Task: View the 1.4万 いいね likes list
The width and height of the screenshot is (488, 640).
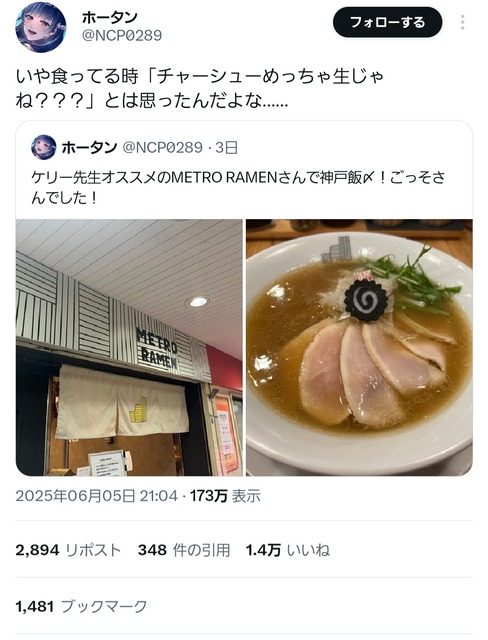Action: click(x=287, y=550)
